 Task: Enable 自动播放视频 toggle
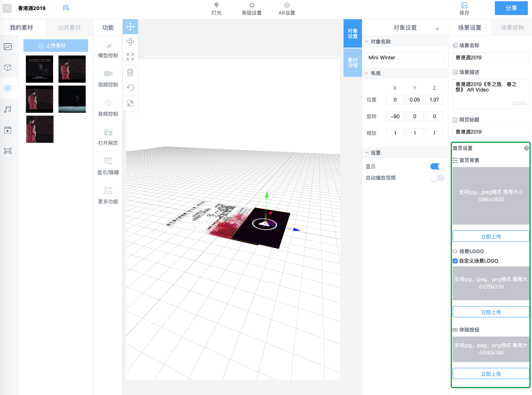point(437,178)
